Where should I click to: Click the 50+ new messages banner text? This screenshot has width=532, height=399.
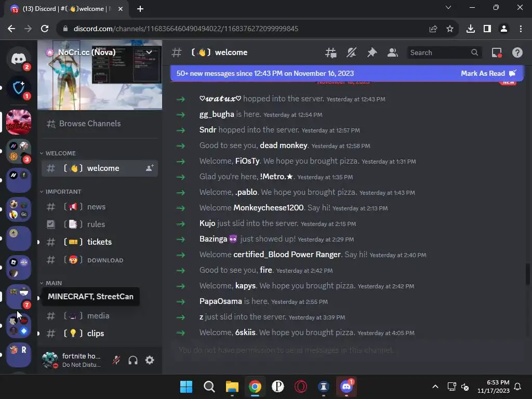265,73
